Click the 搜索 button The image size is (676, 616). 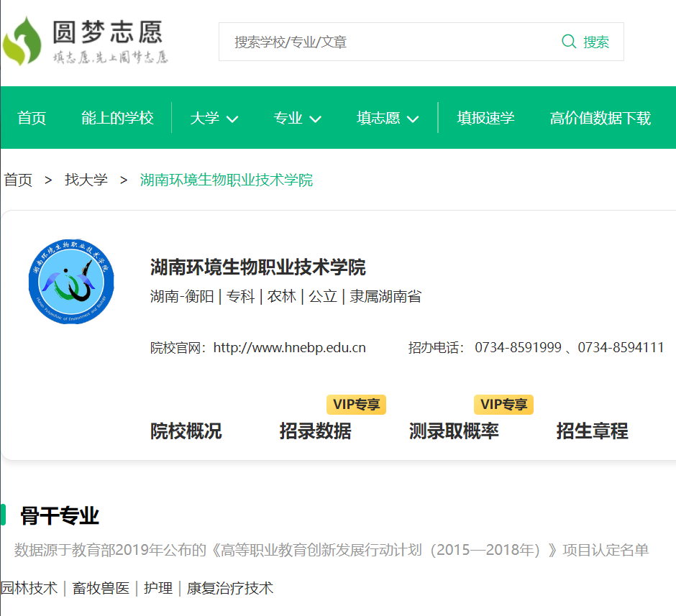click(x=586, y=42)
